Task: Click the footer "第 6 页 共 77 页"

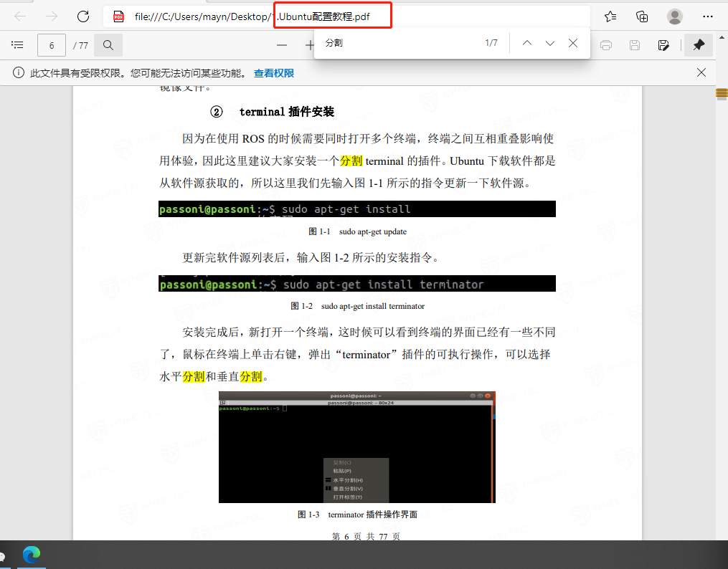Action: pos(366,537)
